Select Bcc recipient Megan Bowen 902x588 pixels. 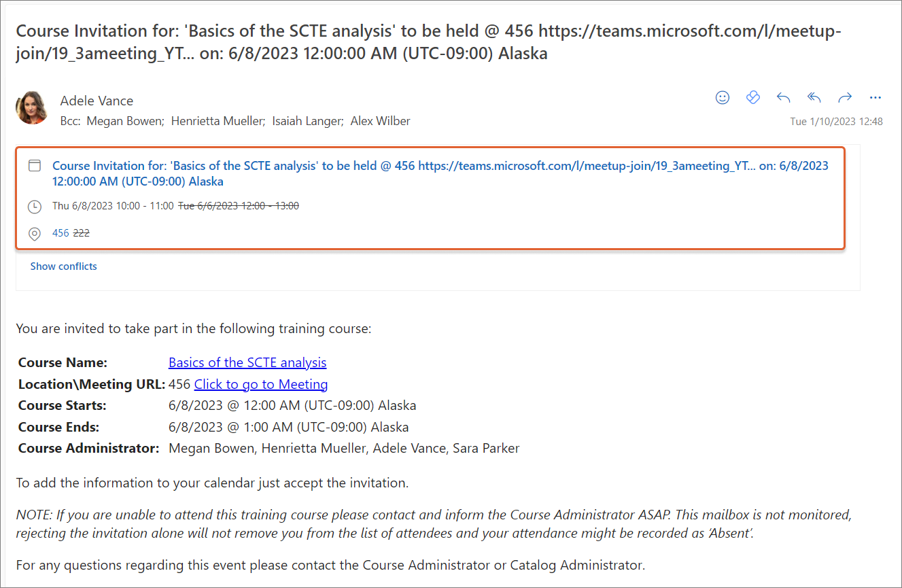coord(125,121)
